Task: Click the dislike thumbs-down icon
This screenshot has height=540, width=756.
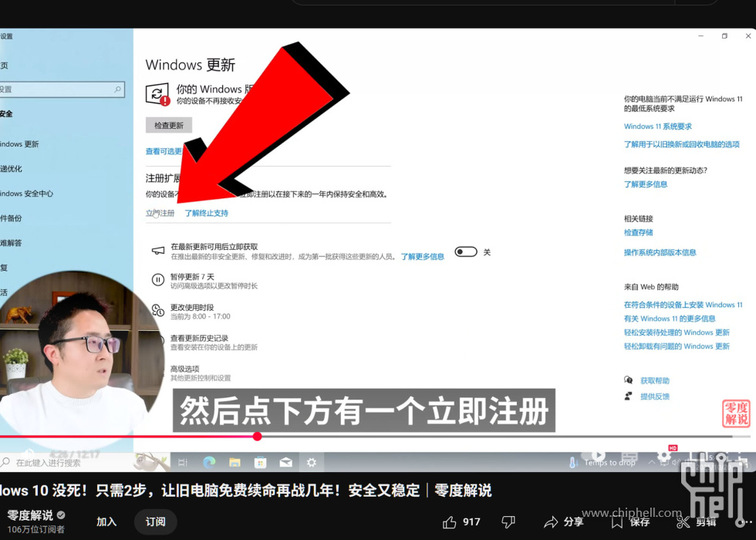Action: point(508,522)
